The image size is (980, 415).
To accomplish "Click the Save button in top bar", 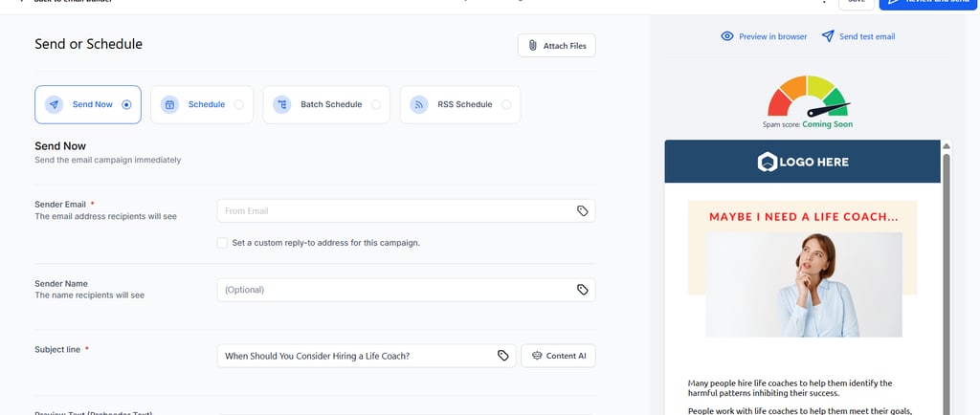I will [857, 3].
